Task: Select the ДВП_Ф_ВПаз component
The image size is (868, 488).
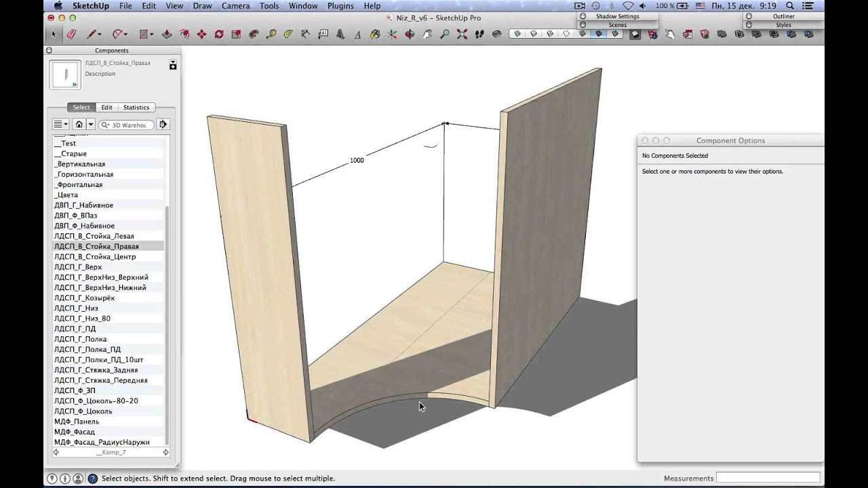Action: (x=108, y=216)
